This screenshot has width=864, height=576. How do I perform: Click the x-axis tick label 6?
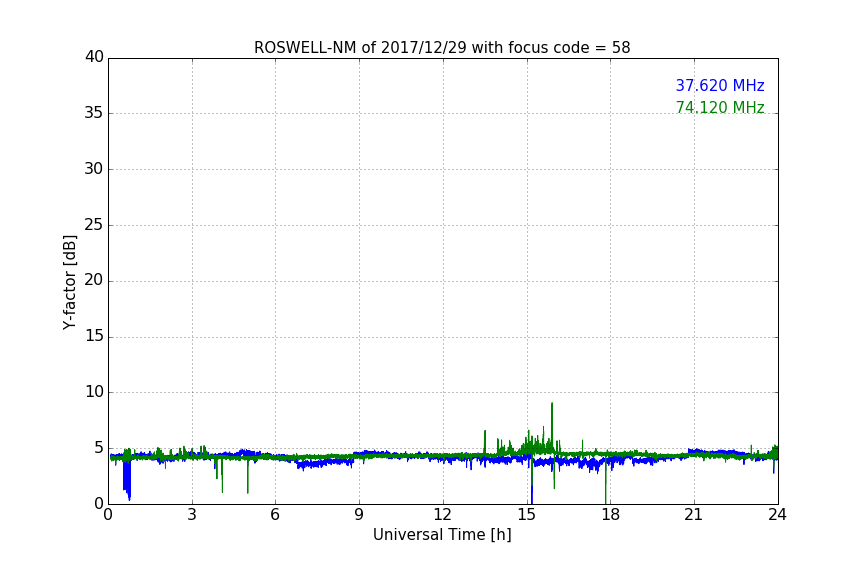(x=275, y=515)
